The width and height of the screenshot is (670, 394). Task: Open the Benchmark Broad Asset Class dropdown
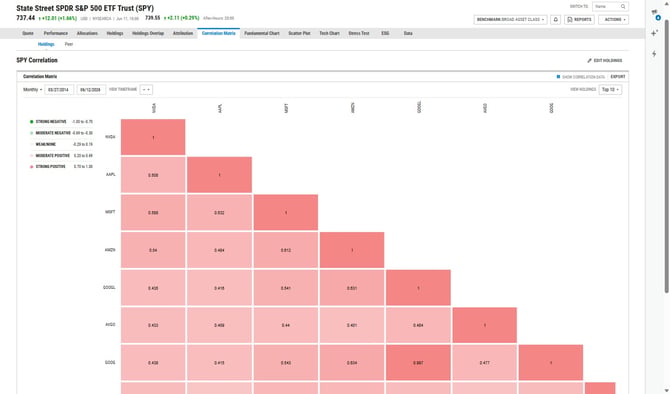(510, 20)
